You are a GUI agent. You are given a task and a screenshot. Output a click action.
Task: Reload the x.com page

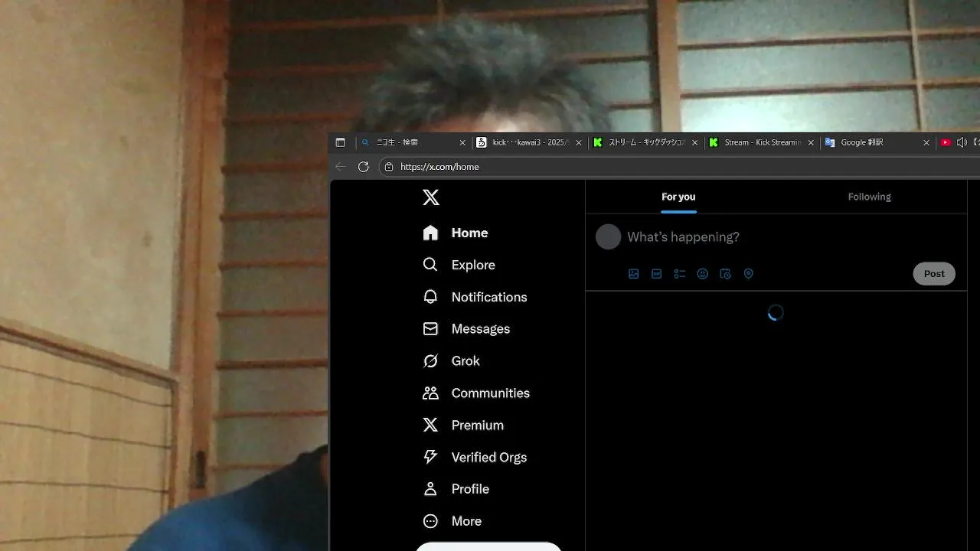click(x=364, y=167)
